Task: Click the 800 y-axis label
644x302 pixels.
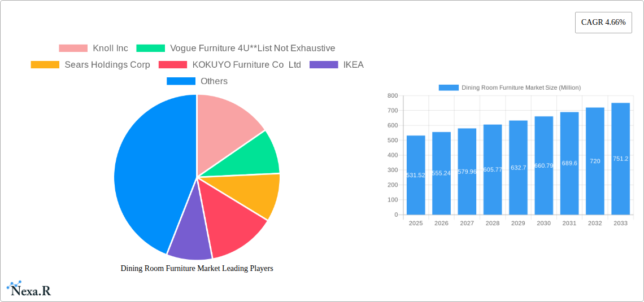Action: 393,95
